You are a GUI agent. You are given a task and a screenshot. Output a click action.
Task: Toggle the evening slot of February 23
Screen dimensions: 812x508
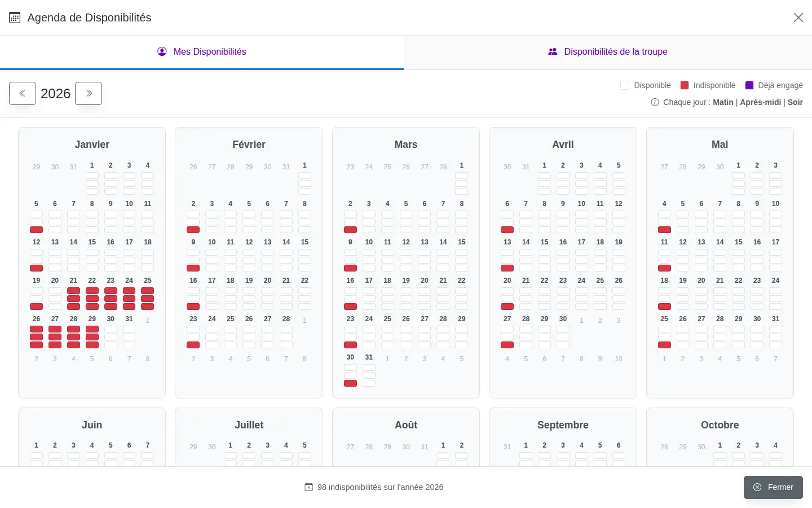(193, 345)
